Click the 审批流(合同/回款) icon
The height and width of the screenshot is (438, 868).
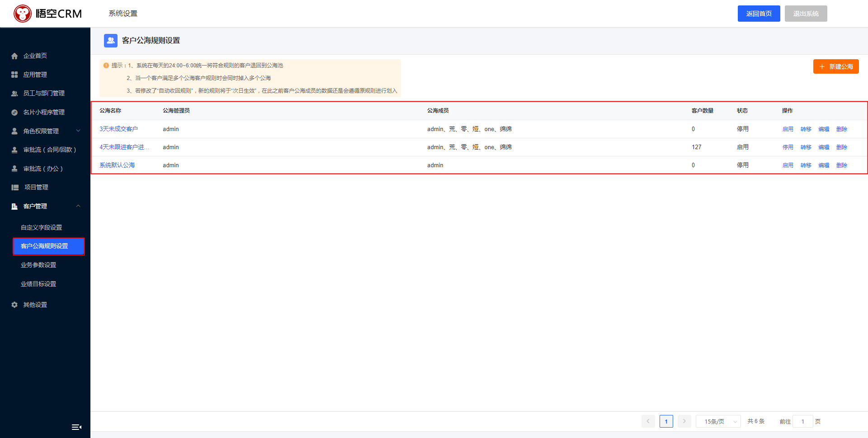coord(14,150)
